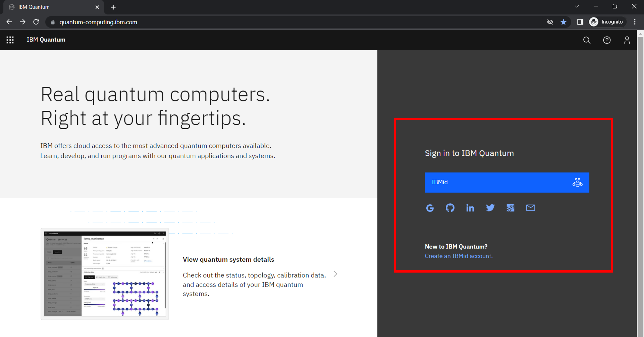Advance carousel with right chevron arrow
The height and width of the screenshot is (337, 644).
coord(335,274)
